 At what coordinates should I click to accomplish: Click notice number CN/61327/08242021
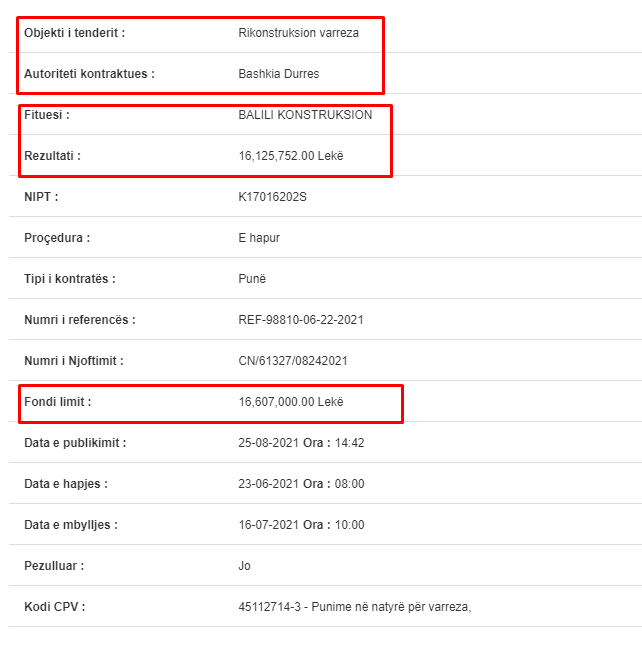(x=293, y=361)
